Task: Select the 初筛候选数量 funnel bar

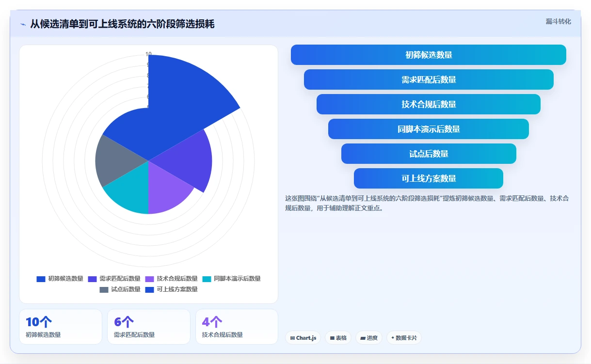Action: pos(429,55)
